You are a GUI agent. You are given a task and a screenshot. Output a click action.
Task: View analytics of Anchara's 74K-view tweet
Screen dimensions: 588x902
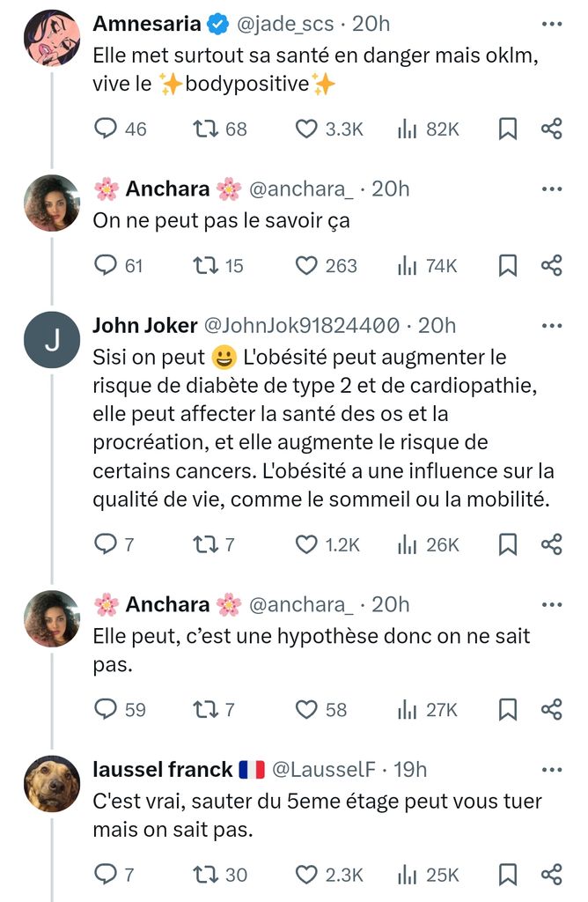(407, 265)
